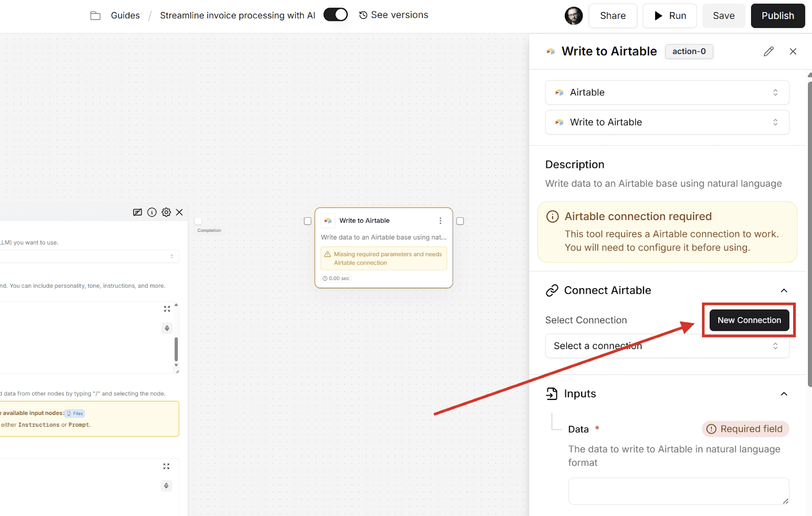This screenshot has height=516, width=812.
Task: Click the node's missing parameters warning message
Action: pos(384,259)
